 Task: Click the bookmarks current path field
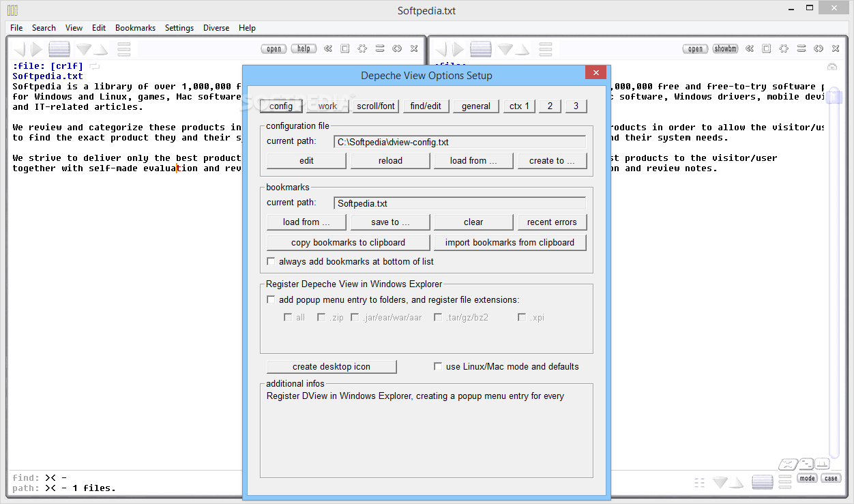pos(460,203)
